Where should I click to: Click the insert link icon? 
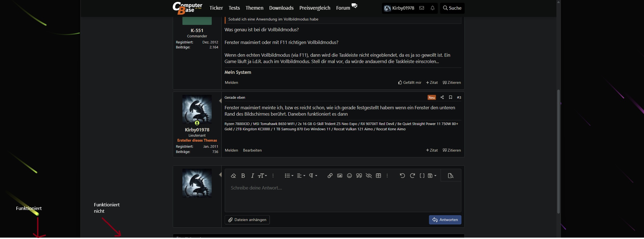(330, 176)
